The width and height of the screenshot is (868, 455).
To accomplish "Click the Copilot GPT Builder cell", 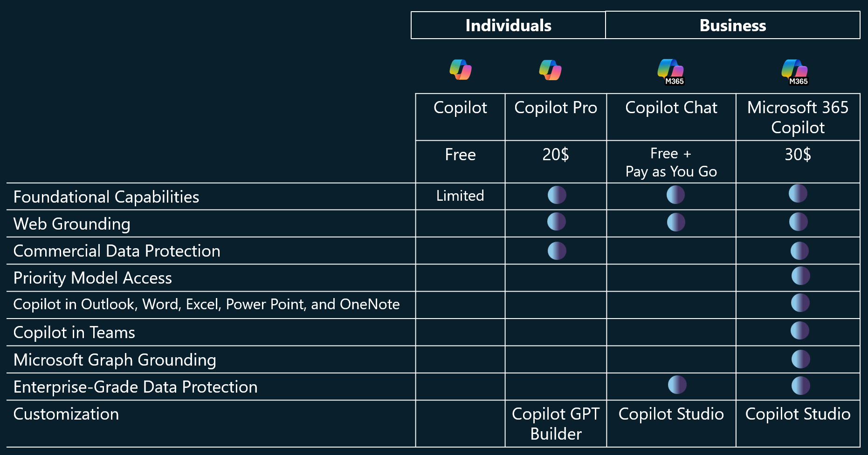I will point(556,424).
